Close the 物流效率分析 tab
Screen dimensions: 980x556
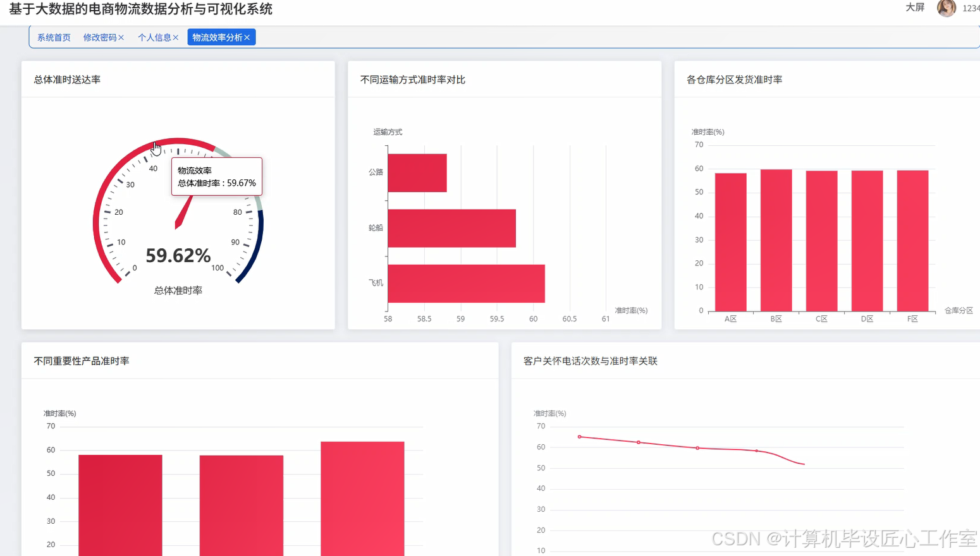pos(247,38)
